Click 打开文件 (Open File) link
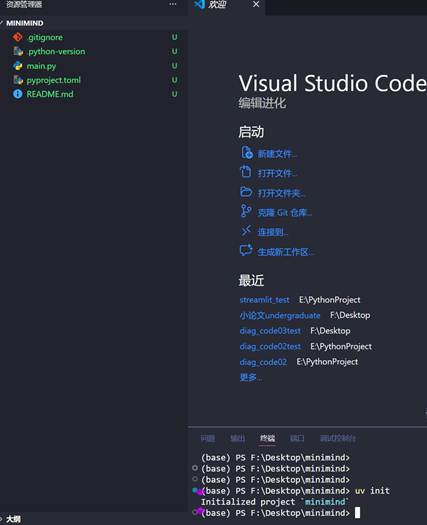Screen dimensions: 427x525 click(277, 173)
